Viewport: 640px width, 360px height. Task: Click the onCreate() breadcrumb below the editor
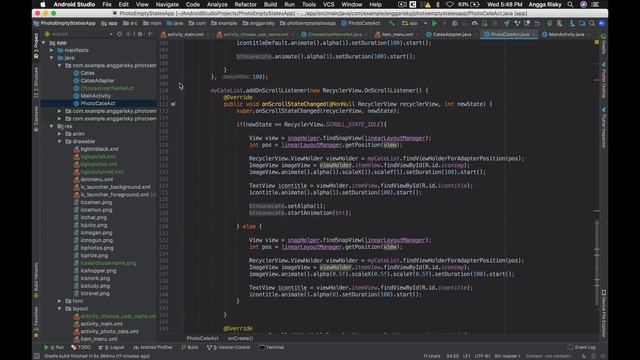coord(240,338)
